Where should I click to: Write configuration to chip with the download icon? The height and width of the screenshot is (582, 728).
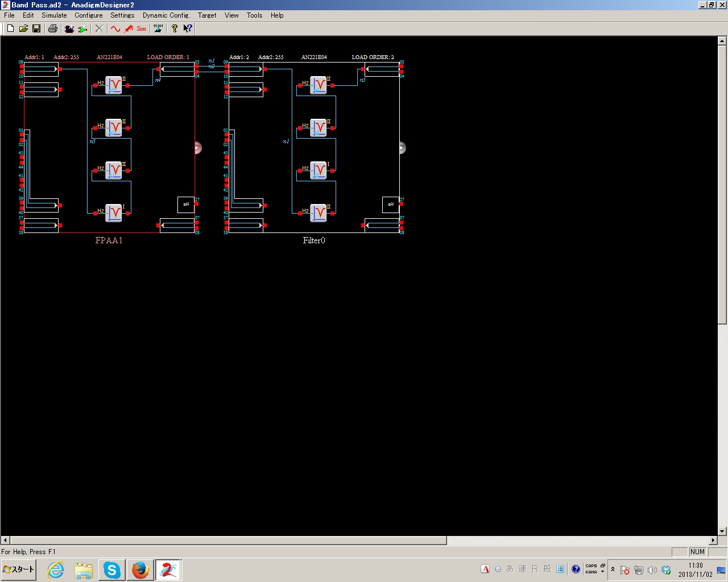[158, 28]
